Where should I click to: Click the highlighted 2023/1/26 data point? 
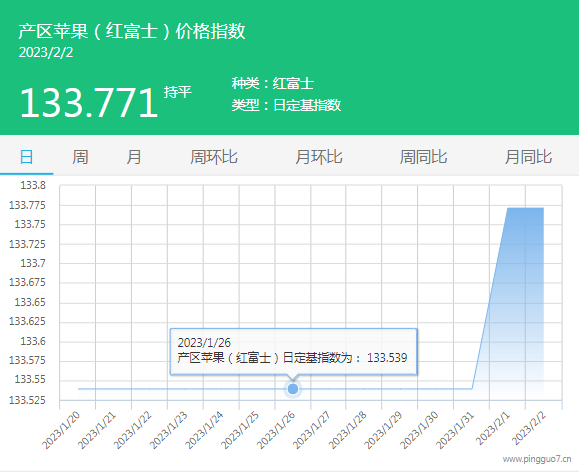click(293, 389)
